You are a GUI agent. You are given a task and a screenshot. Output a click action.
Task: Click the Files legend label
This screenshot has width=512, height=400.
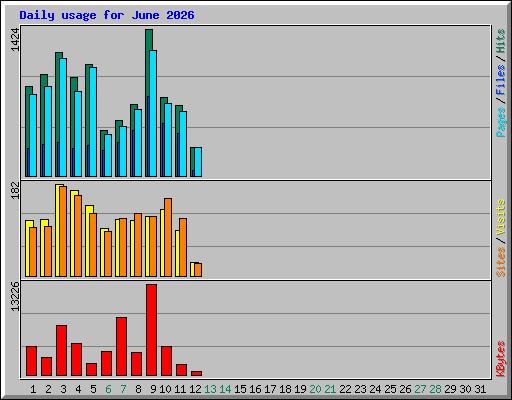[x=500, y=80]
